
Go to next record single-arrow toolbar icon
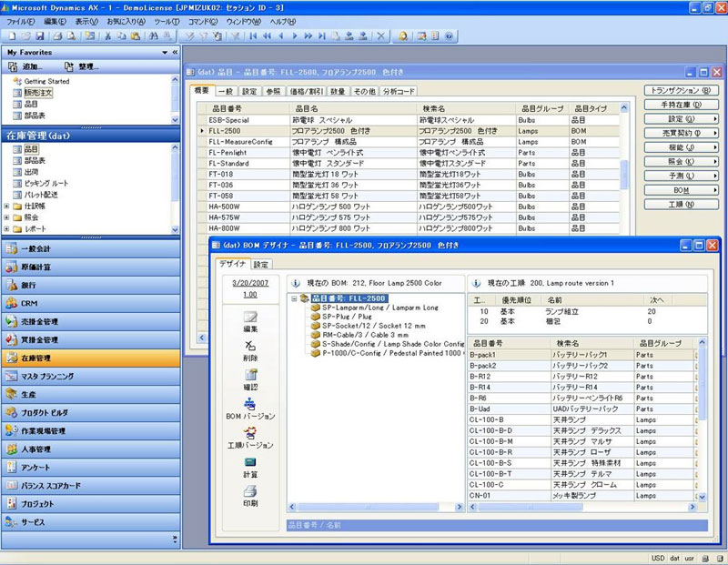(x=294, y=35)
